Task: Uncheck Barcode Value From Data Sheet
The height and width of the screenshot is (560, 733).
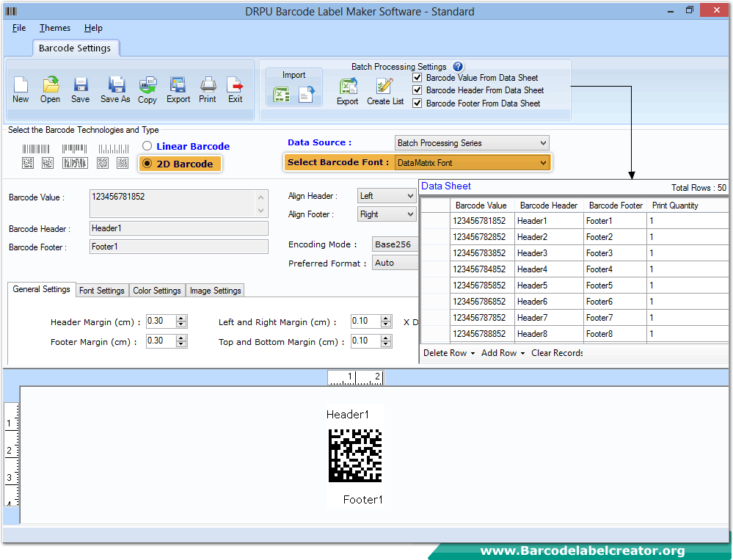Action: pyautogui.click(x=417, y=78)
